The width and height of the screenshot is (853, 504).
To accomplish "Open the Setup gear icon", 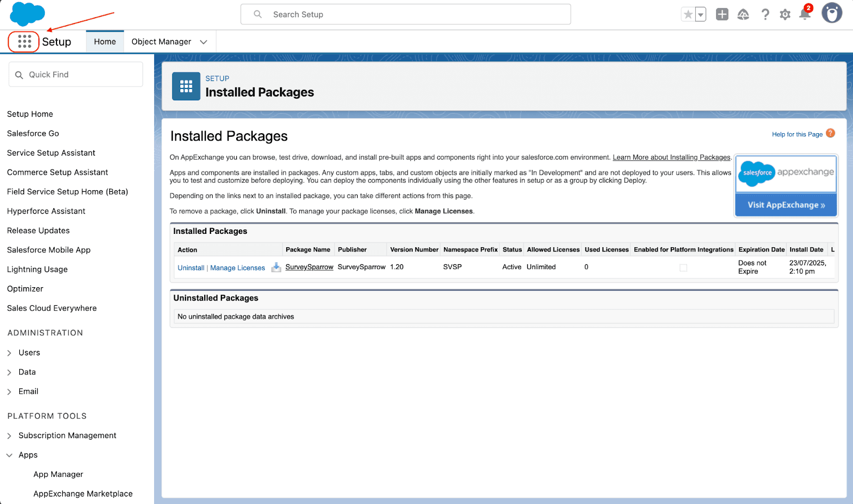I will (785, 14).
